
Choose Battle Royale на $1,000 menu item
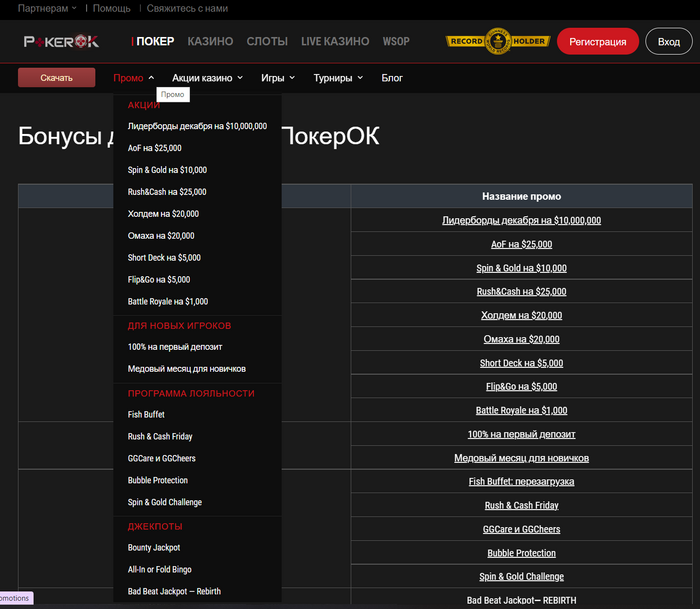pos(168,301)
